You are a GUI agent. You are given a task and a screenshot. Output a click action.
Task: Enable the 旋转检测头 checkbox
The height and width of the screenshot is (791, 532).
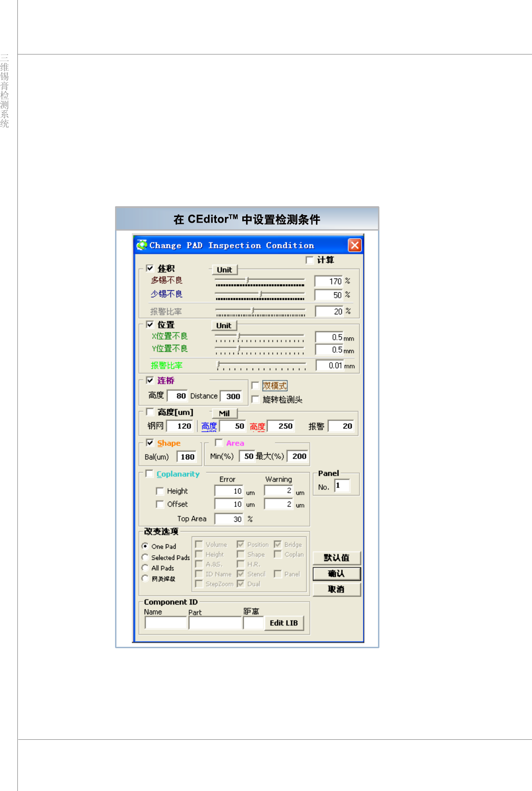pos(255,399)
